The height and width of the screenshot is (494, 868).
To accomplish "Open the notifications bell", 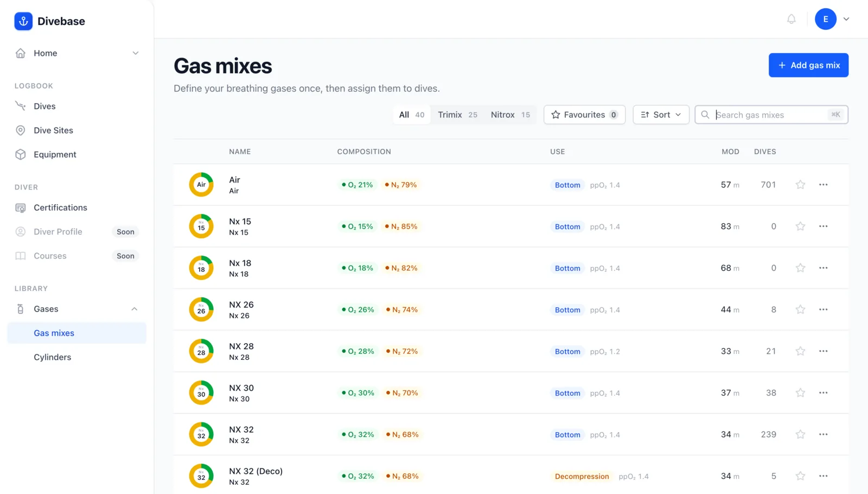I will point(792,19).
